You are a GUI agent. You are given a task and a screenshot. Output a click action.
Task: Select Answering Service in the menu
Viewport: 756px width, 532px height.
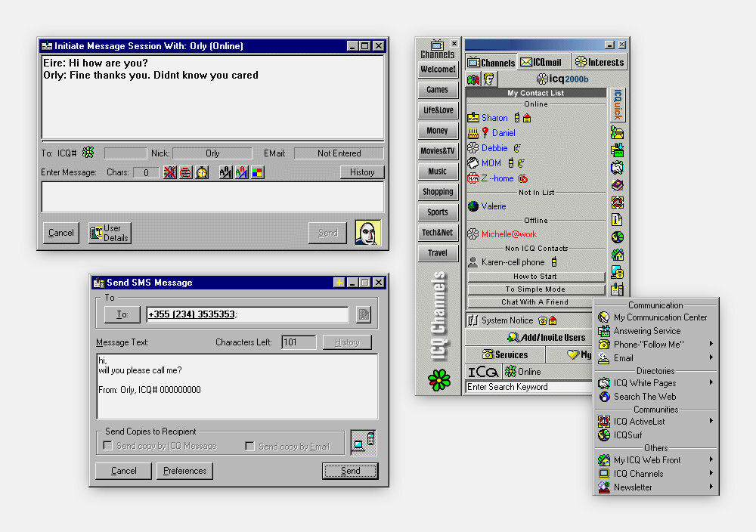coord(655,330)
